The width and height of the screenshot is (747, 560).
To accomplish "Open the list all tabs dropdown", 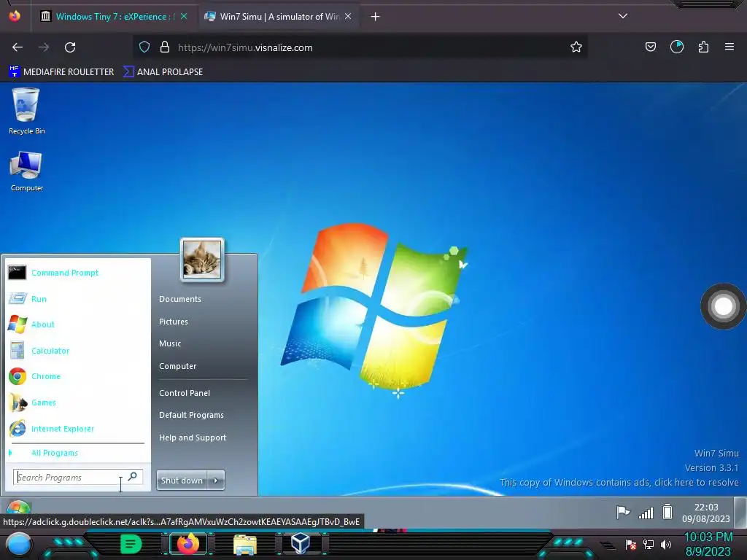I will coord(623,16).
